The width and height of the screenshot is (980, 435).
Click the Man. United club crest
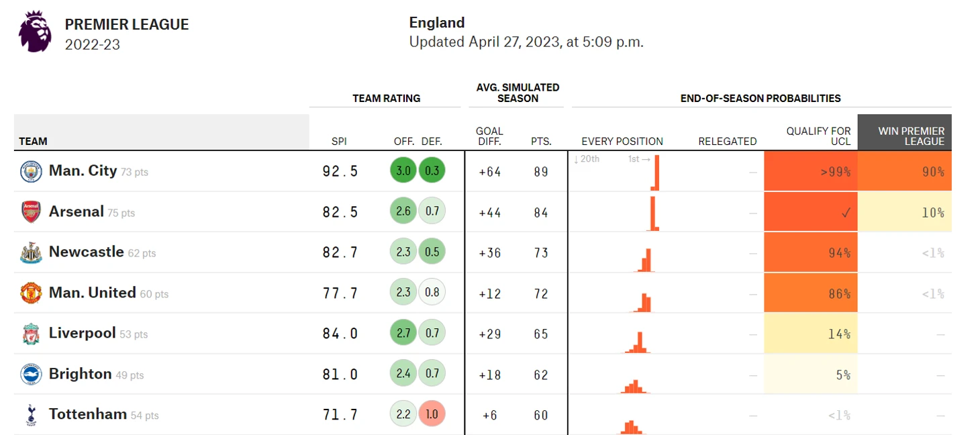point(31,293)
